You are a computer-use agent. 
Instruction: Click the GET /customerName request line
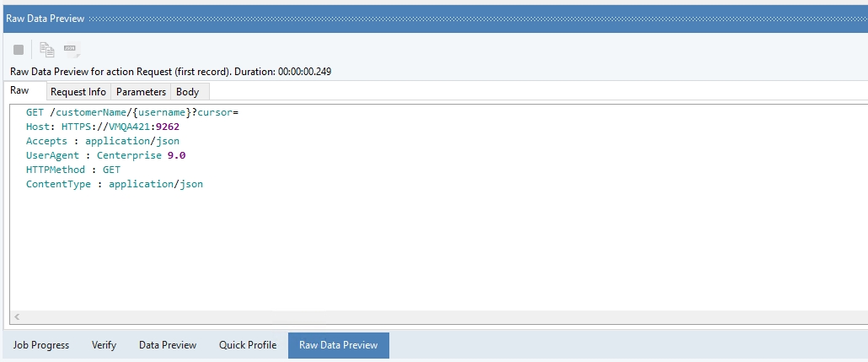click(131, 112)
